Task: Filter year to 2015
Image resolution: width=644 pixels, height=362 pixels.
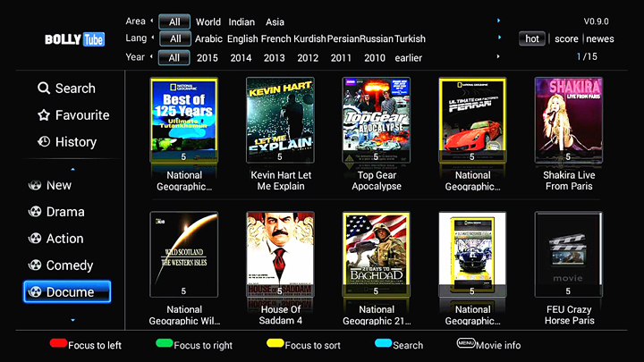Action: coord(207,58)
